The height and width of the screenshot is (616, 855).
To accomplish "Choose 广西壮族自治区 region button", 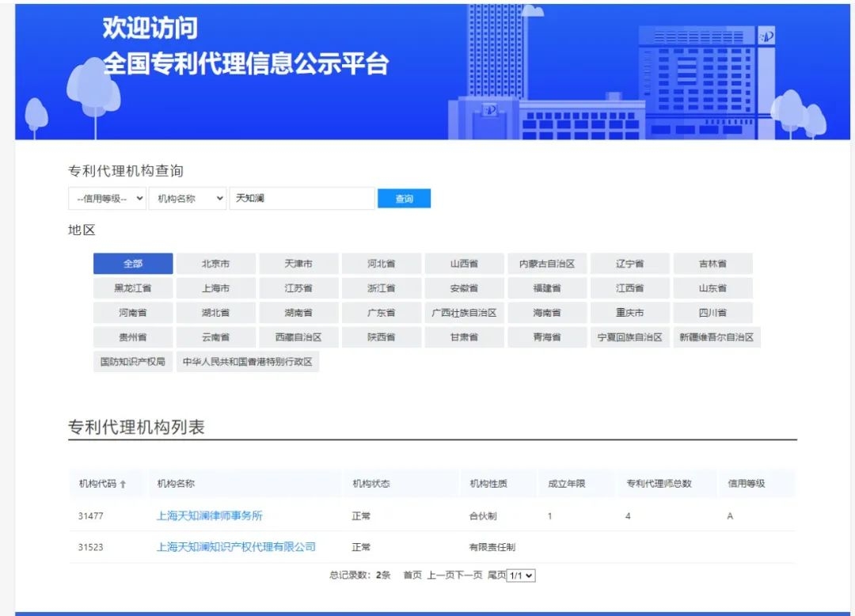I will [x=465, y=313].
